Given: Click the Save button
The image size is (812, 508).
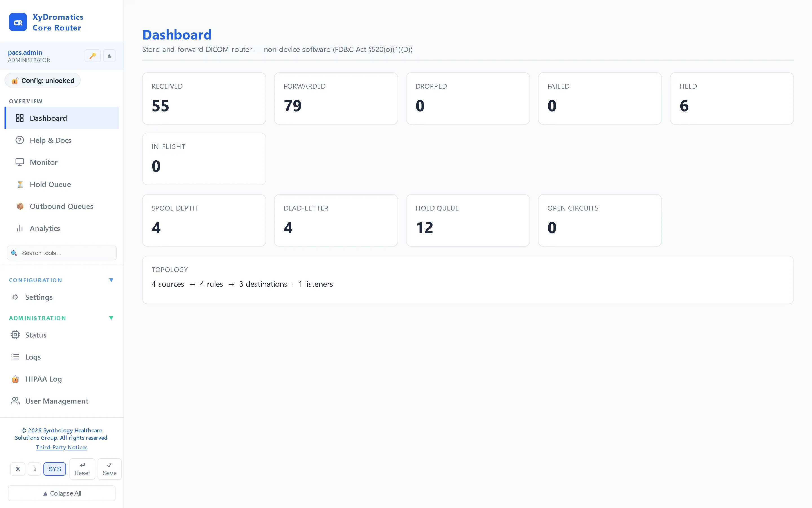Looking at the screenshot, I should pyautogui.click(x=109, y=469).
